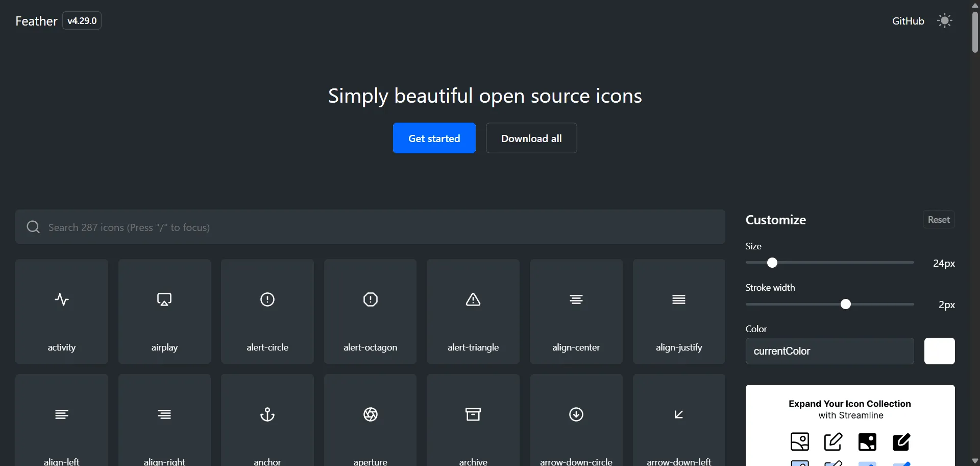Click the Customize heading
The image size is (980, 466).
coord(776,220)
